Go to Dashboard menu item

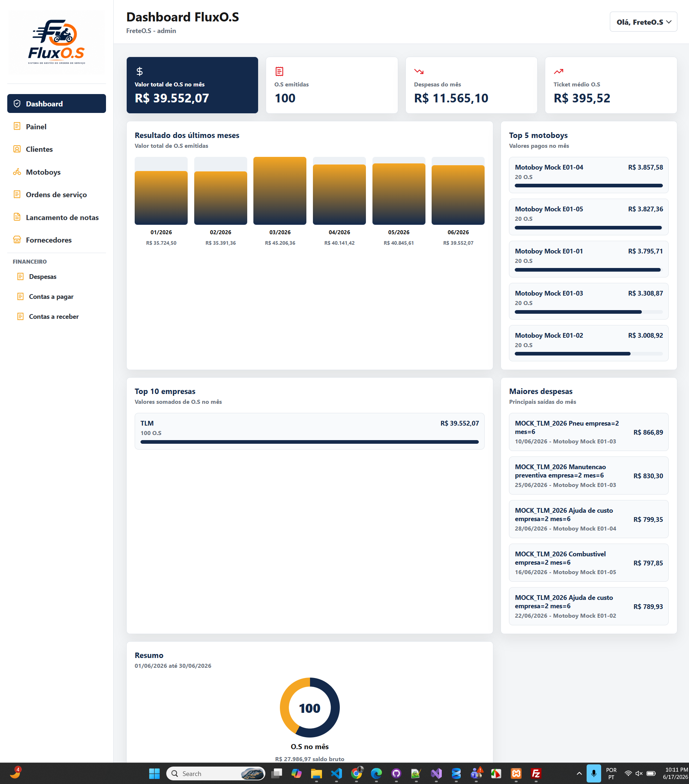click(56, 103)
